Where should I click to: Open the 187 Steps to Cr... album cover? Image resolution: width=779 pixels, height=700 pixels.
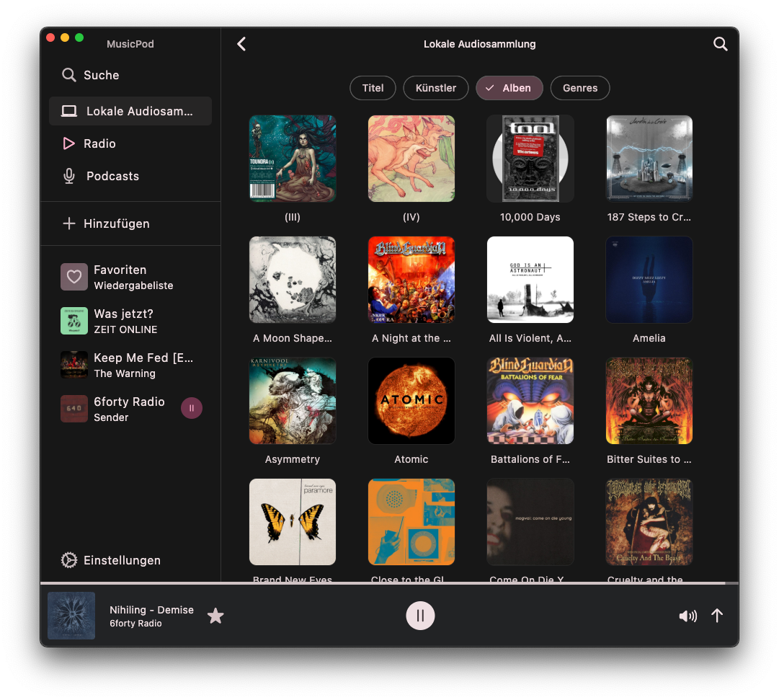pyautogui.click(x=649, y=159)
